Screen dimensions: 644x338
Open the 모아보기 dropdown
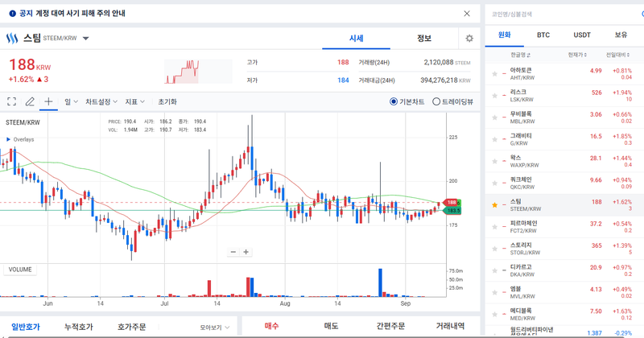pyautogui.click(x=215, y=328)
